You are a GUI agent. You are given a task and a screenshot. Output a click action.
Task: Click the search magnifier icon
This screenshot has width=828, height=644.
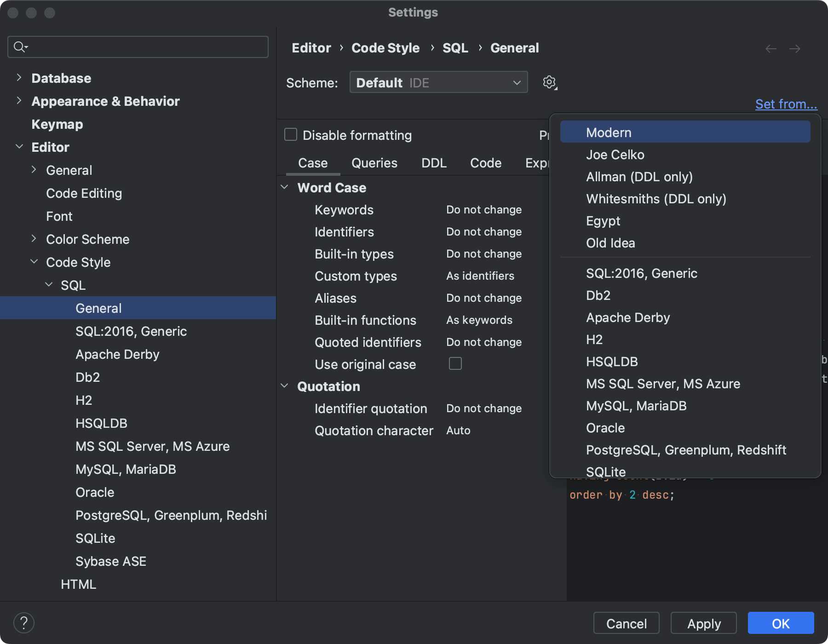(x=19, y=46)
